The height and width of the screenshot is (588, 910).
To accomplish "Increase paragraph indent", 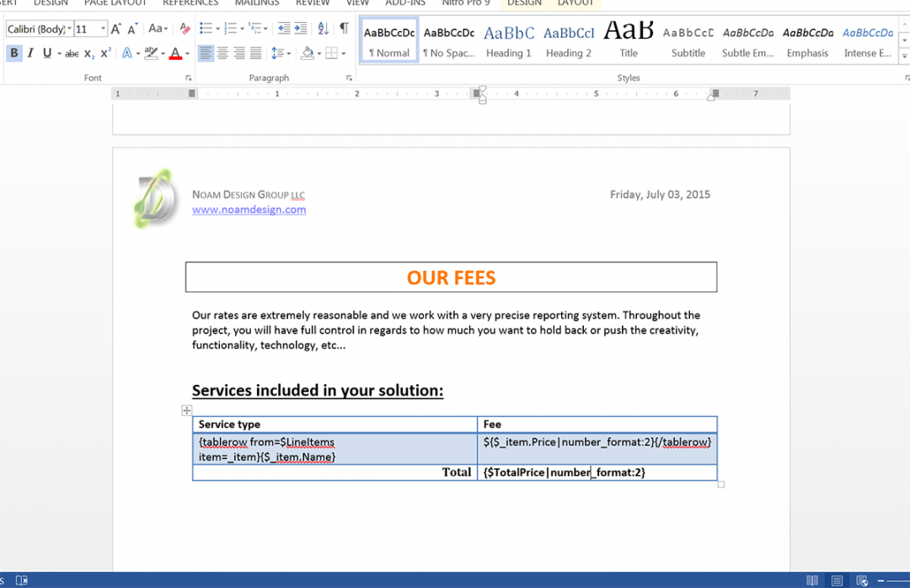I will pyautogui.click(x=301, y=28).
